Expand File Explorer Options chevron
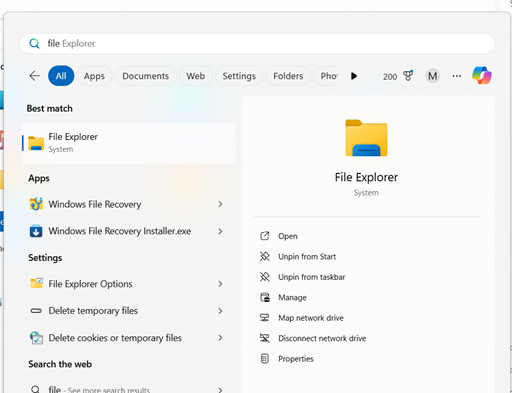The width and height of the screenshot is (512, 393). (x=220, y=284)
